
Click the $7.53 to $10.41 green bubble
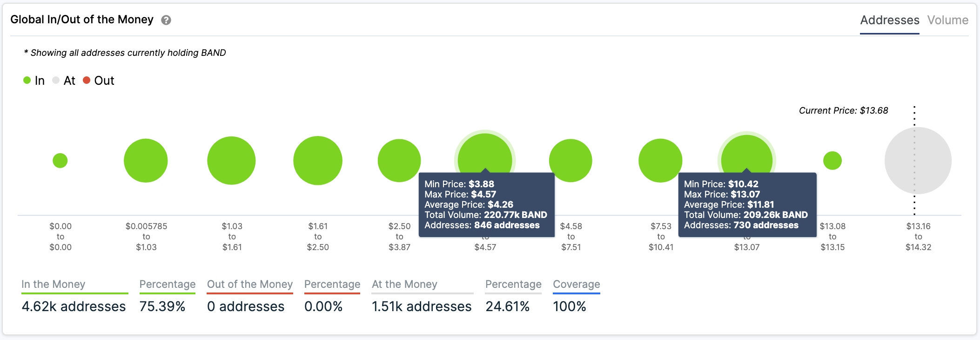click(x=660, y=160)
